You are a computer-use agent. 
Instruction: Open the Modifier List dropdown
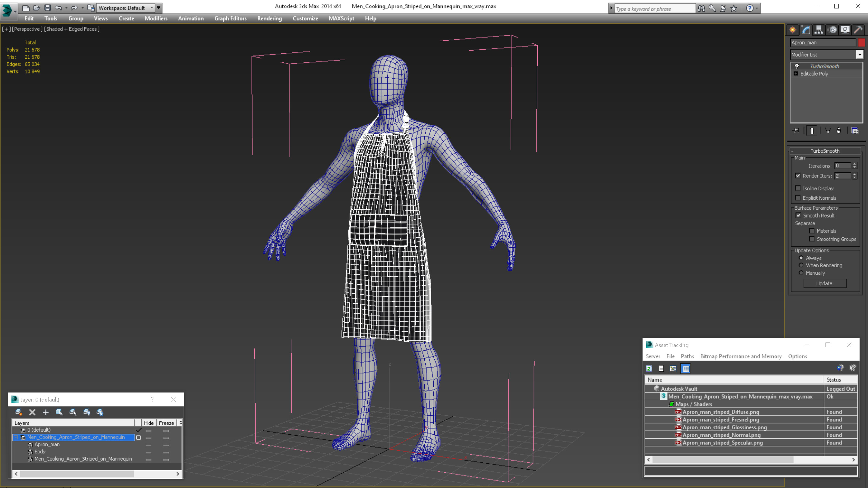(x=860, y=55)
